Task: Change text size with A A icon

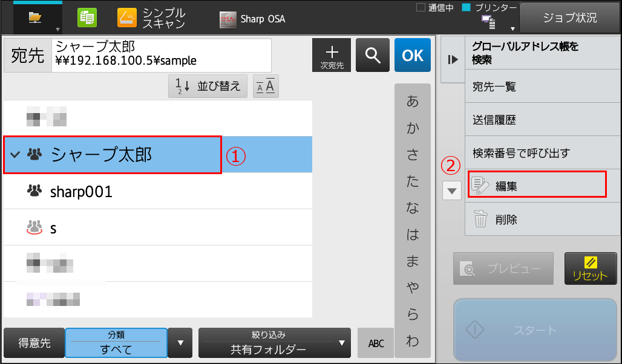Action: 266,86
